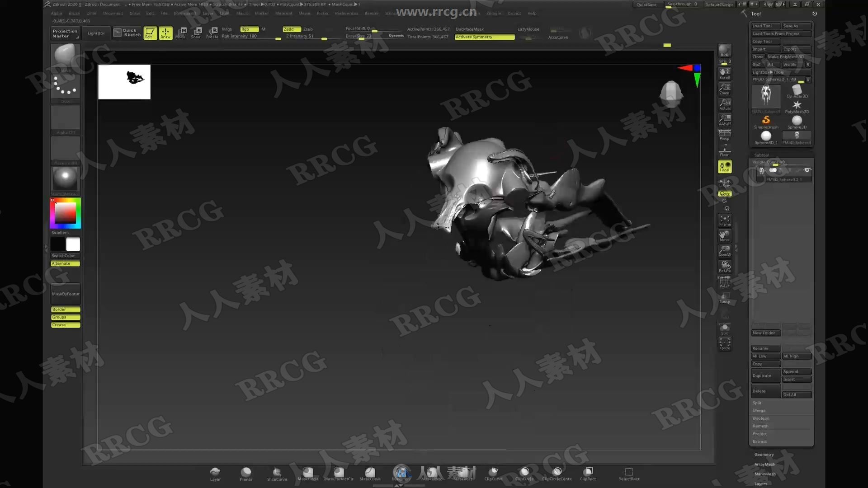Open Quick Sketch
The height and width of the screenshot is (488, 868).
pos(127,33)
